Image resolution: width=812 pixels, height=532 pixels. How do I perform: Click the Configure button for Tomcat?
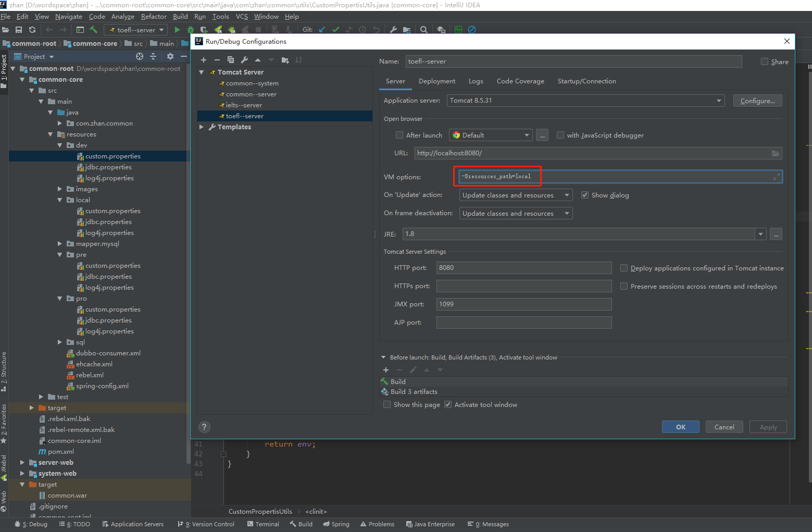pyautogui.click(x=757, y=100)
